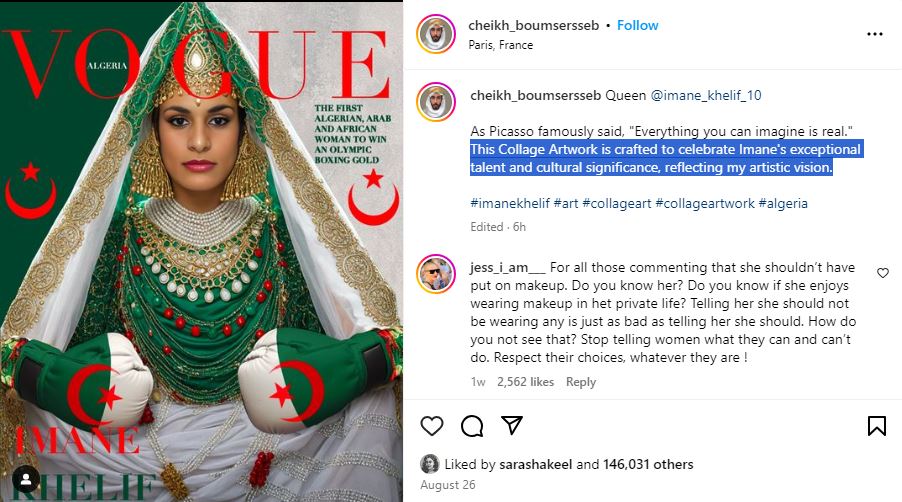
Task: Open the three-dot more options menu
Action: point(874,35)
